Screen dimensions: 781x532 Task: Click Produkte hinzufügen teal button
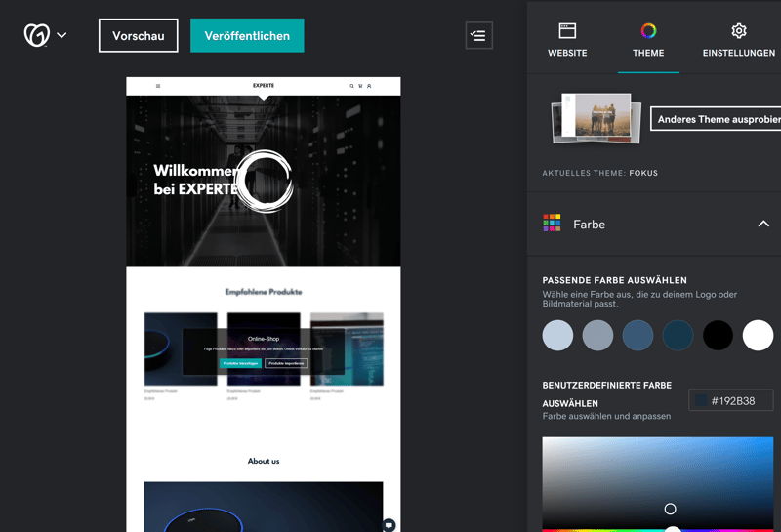(x=240, y=363)
